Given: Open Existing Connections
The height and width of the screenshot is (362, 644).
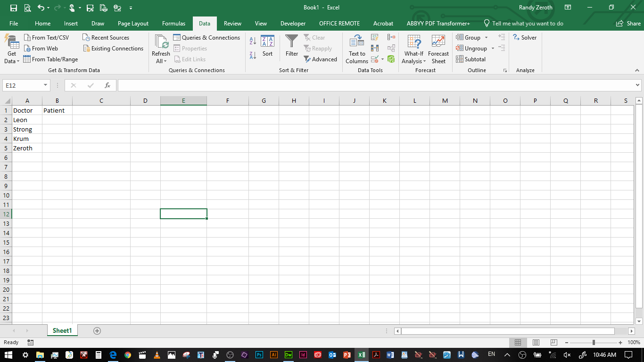Looking at the screenshot, I should [113, 49].
